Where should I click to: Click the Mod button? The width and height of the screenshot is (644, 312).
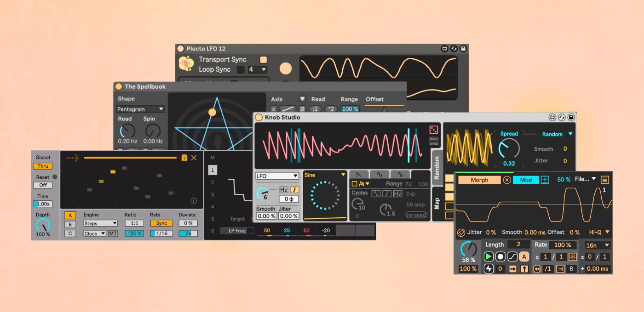tap(526, 180)
